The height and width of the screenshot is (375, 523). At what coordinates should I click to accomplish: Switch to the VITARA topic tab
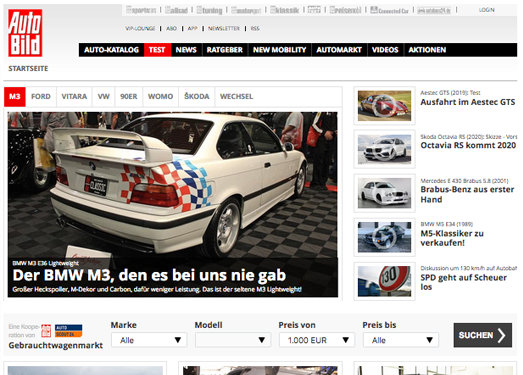(74, 96)
